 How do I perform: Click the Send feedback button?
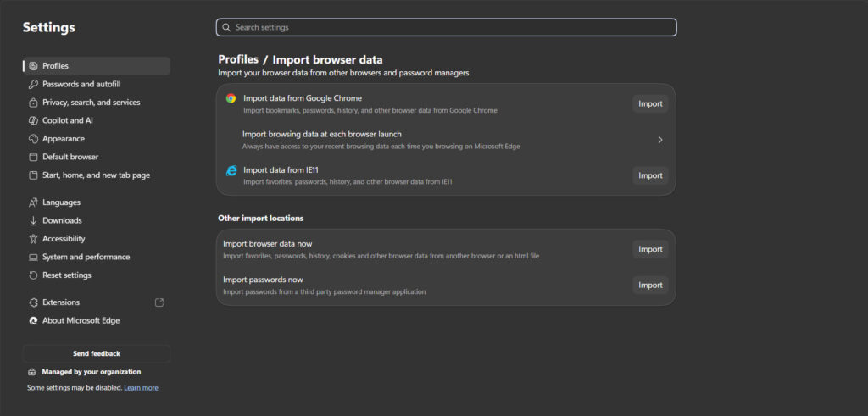[x=97, y=353]
